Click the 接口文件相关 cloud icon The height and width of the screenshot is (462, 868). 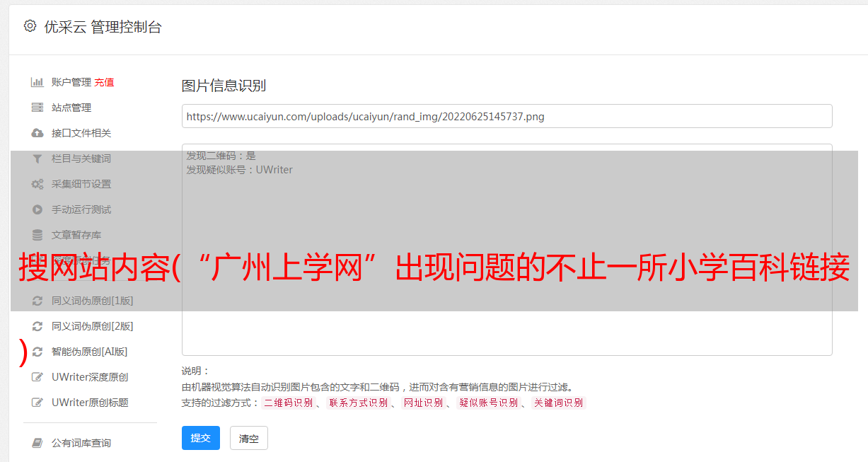point(37,133)
